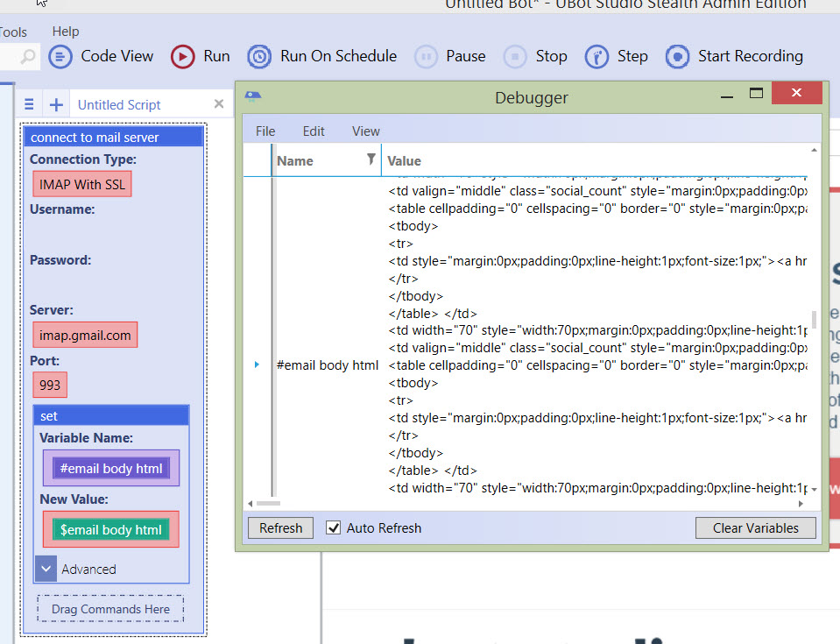
Task: Sort by the Name column header
Action: point(295,160)
